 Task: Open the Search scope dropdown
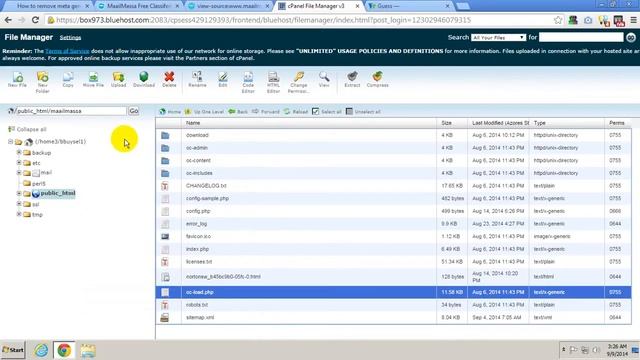coord(498,37)
